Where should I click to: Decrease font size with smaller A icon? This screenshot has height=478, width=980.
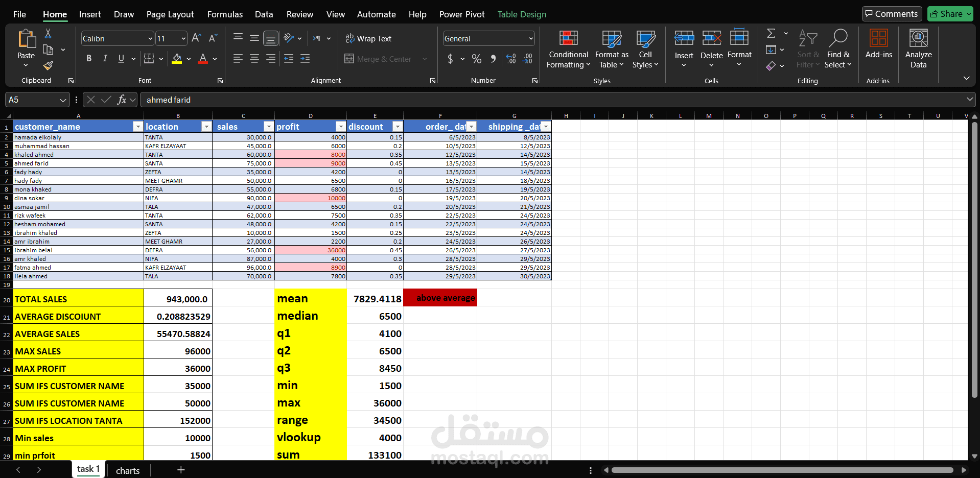[x=213, y=38]
